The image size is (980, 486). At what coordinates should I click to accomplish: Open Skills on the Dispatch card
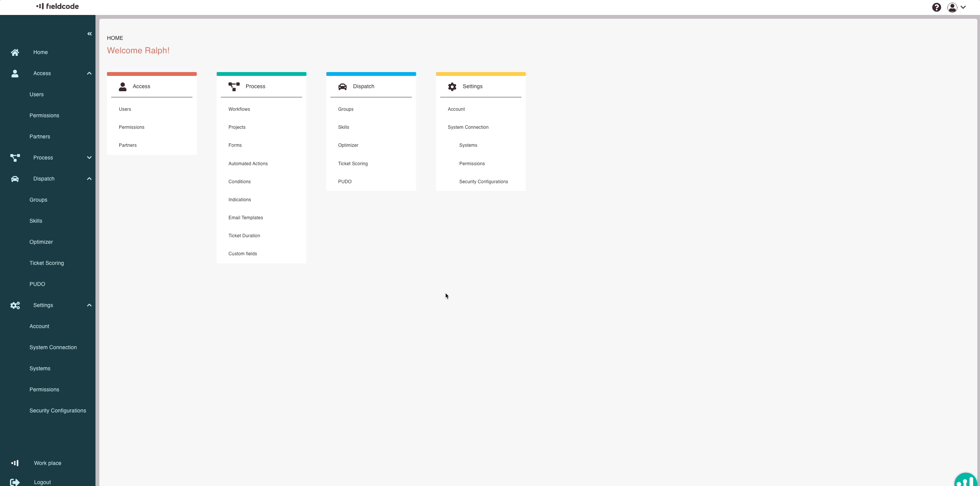click(x=344, y=127)
